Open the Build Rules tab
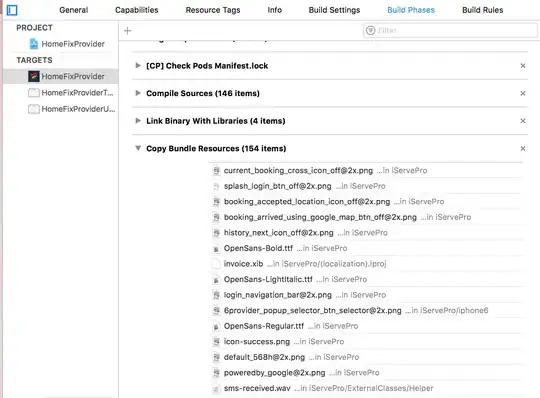 point(482,10)
